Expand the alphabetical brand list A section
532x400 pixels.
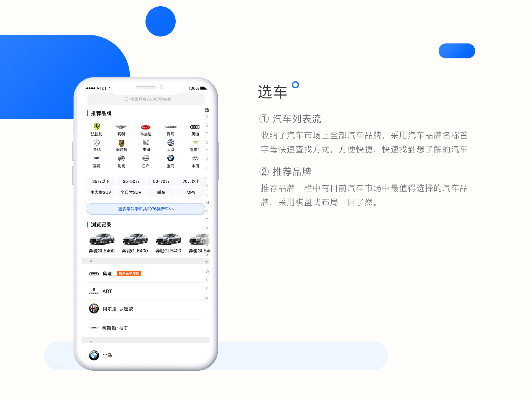[x=89, y=261]
